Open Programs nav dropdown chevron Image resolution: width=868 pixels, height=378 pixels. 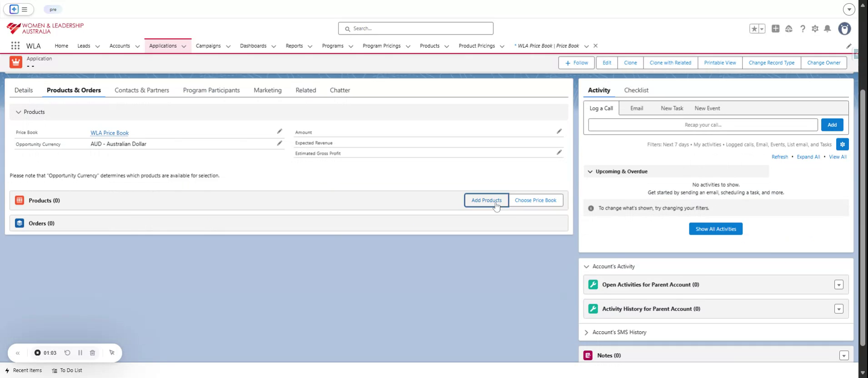tap(351, 46)
